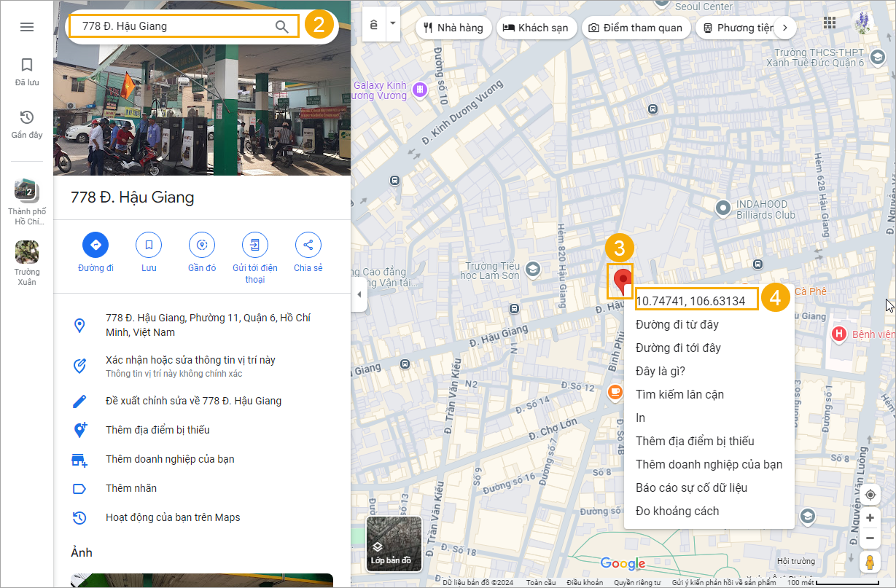Open the Đã lưu saved places
Viewport: 896px width, 588px height.
click(x=27, y=72)
